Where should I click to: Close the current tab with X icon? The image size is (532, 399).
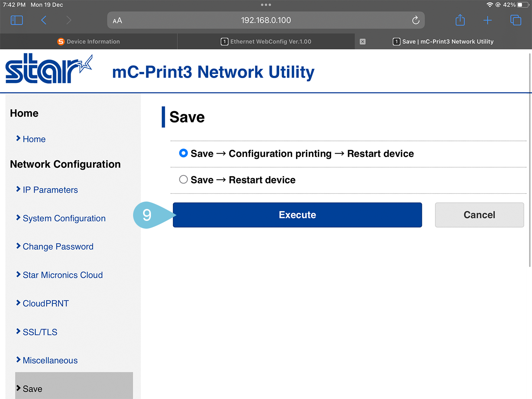pos(362,42)
